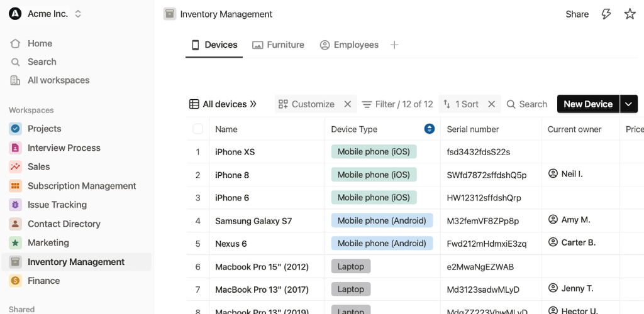Click serial number M32femVF8ZPp8p
Image resolution: width=644 pixels, height=314 pixels.
(483, 221)
